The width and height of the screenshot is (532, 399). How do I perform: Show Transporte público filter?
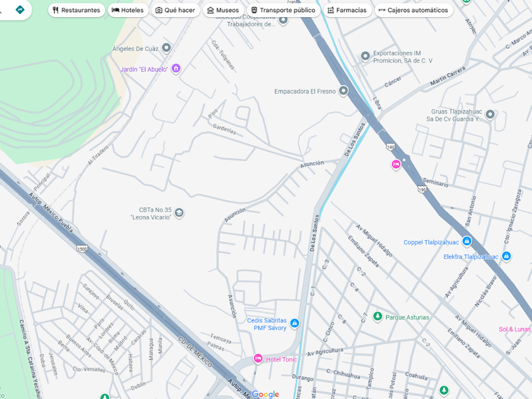[x=283, y=10]
